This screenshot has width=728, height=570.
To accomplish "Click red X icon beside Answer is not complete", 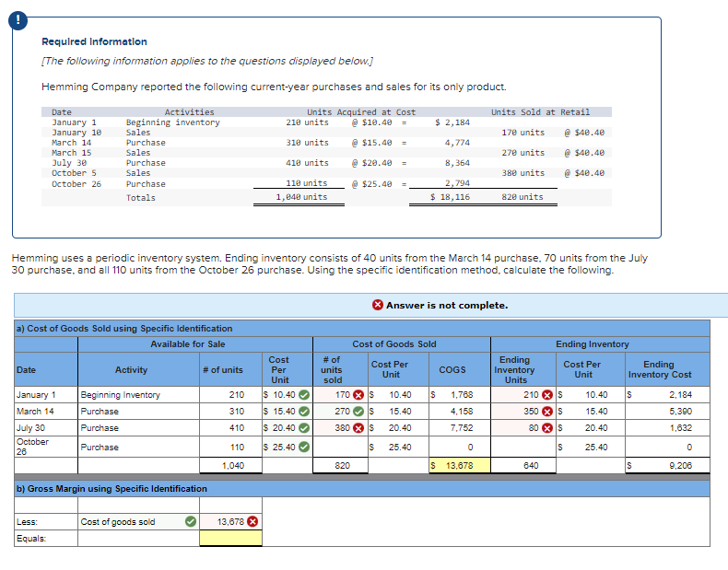I will (378, 305).
